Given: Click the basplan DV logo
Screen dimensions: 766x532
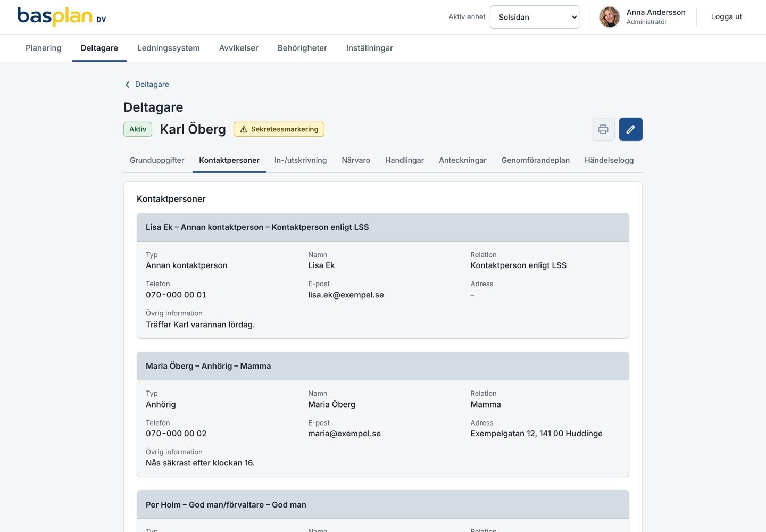Looking at the screenshot, I should [62, 16].
